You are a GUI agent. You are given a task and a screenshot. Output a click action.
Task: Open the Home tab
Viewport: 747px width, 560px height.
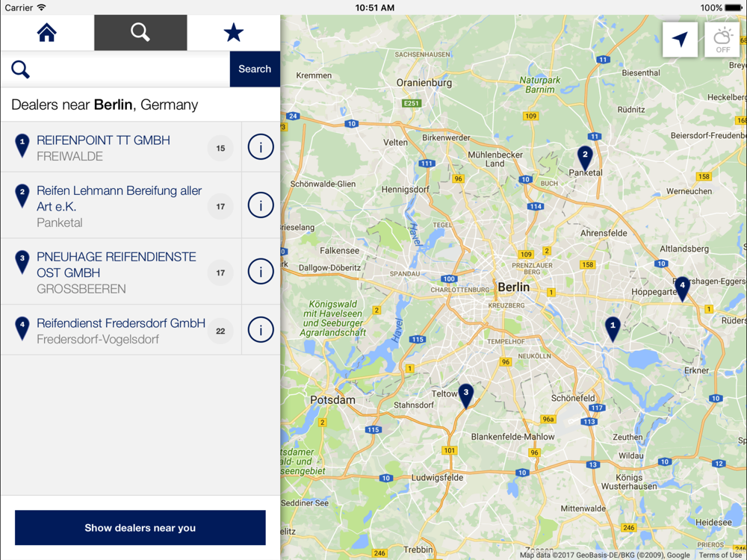click(47, 32)
